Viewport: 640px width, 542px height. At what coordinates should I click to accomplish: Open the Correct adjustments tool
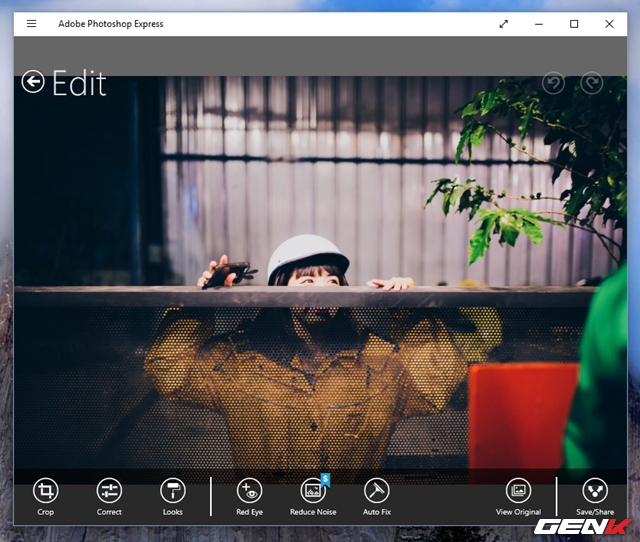point(109,491)
